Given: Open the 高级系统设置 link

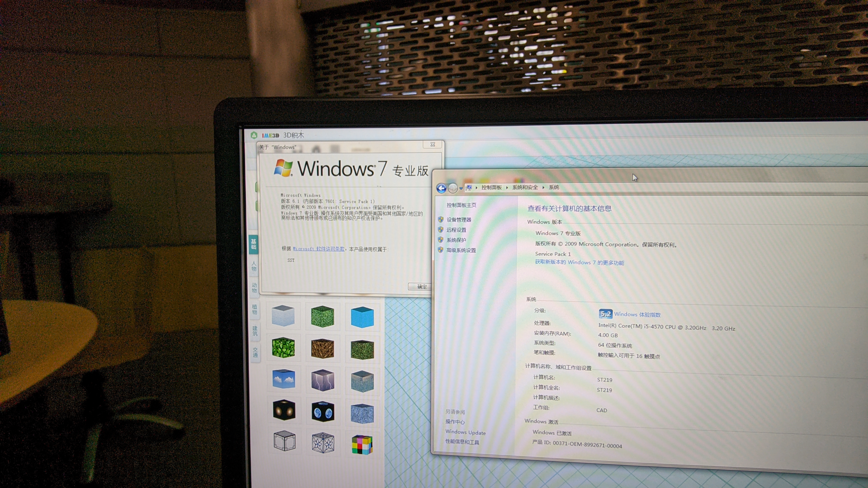Looking at the screenshot, I should [461, 250].
